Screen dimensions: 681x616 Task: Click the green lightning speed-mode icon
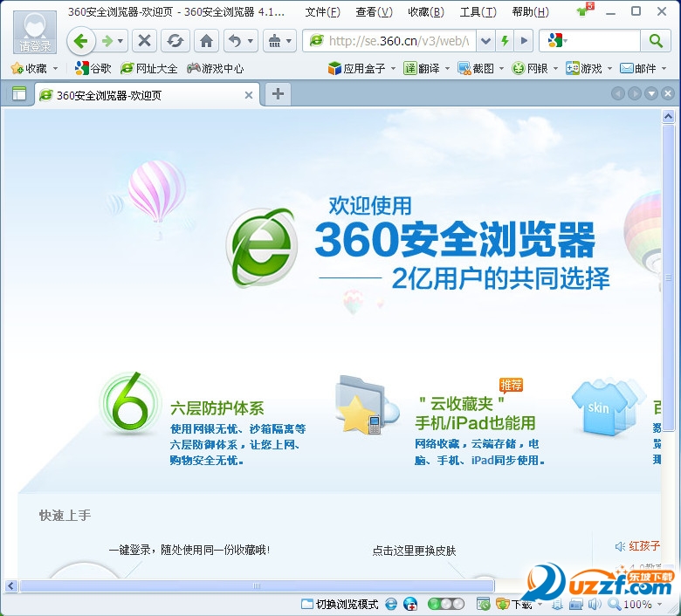[505, 41]
